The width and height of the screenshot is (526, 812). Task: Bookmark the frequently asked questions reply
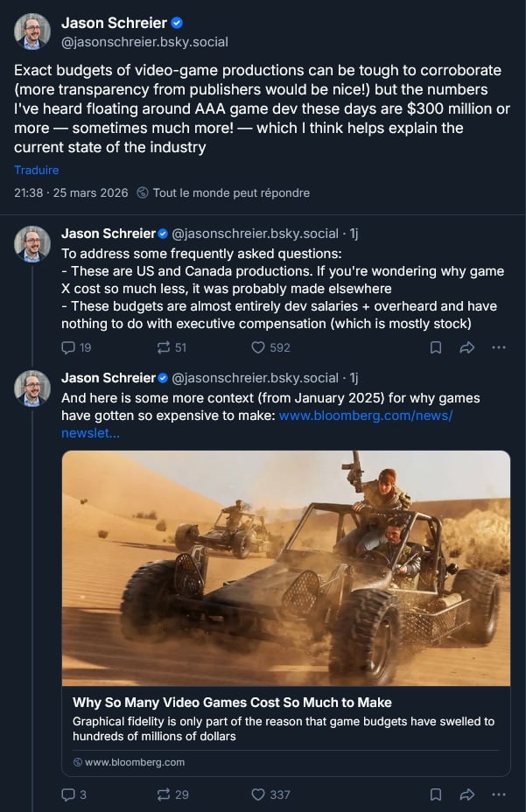point(435,347)
